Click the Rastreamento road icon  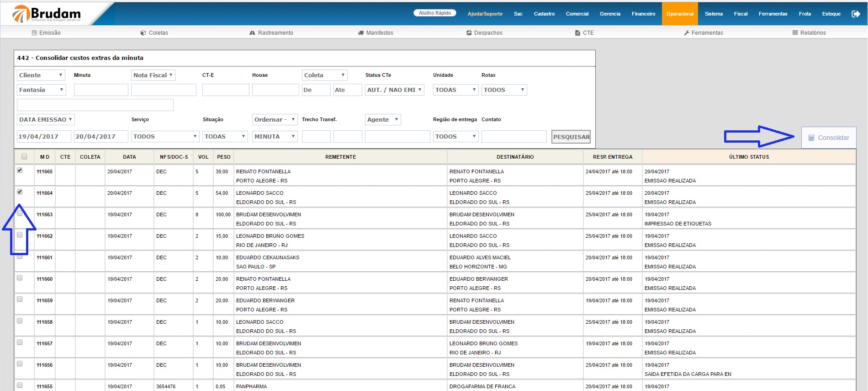pyautogui.click(x=252, y=33)
